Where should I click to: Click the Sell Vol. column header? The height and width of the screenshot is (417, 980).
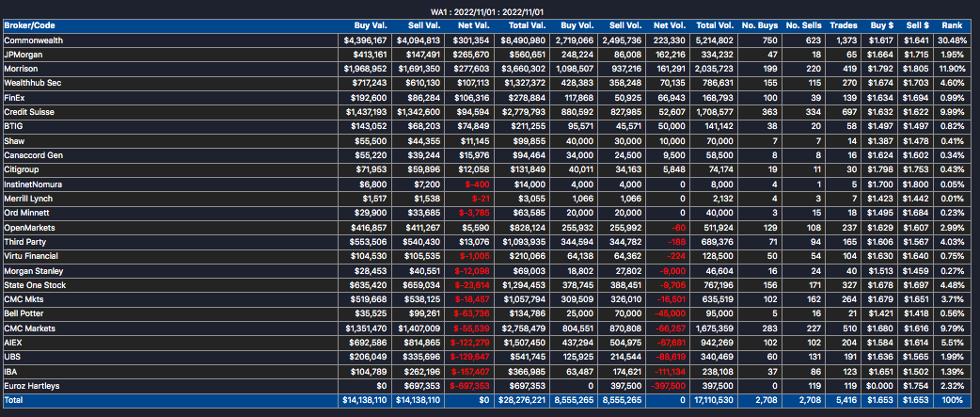coord(625,25)
